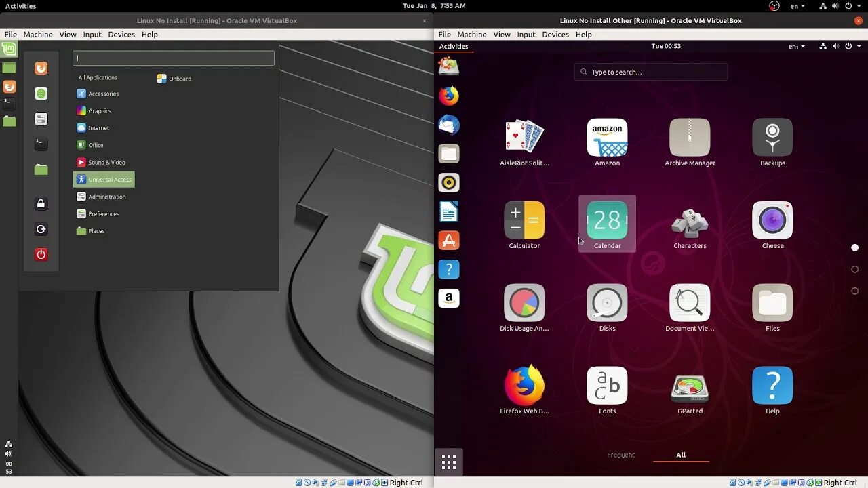Image resolution: width=868 pixels, height=488 pixels.
Task: Click the Lock Screen icon in Mint menu
Action: click(41, 203)
